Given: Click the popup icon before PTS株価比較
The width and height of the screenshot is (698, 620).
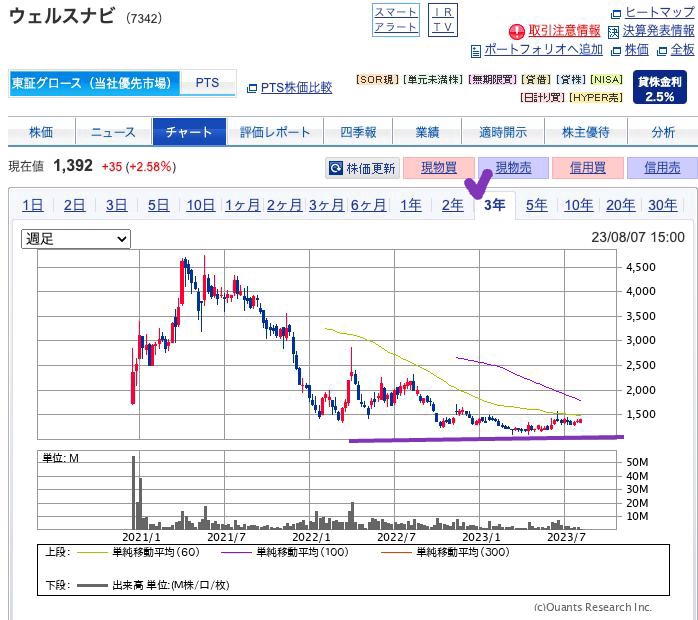Looking at the screenshot, I should (251, 89).
